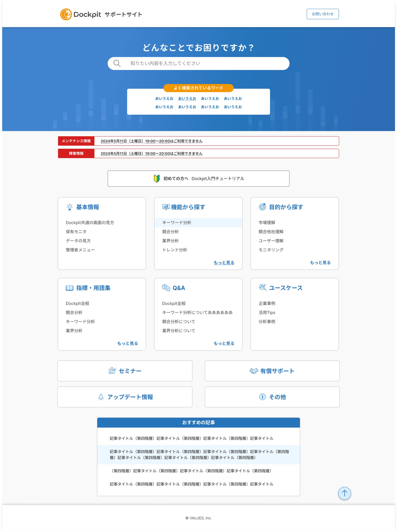The image size is (397, 532).
Task: Click the lightbulb icon beside 基本情報
Action: 69,207
